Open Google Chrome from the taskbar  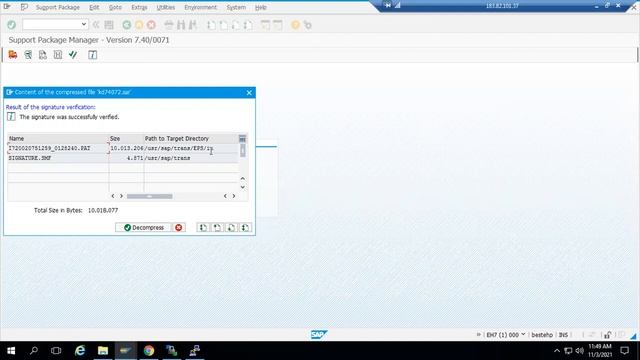click(x=149, y=351)
